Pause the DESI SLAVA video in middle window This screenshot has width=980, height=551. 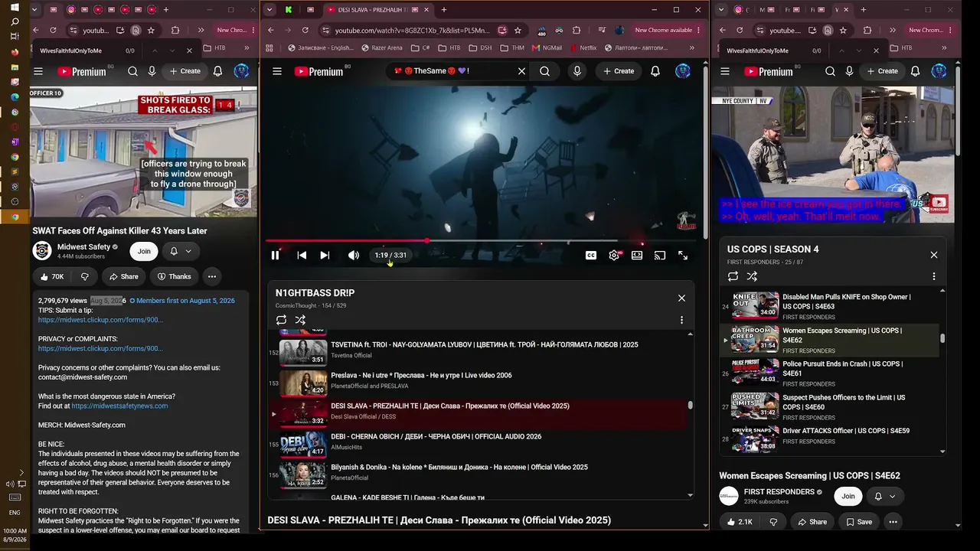pyautogui.click(x=275, y=256)
